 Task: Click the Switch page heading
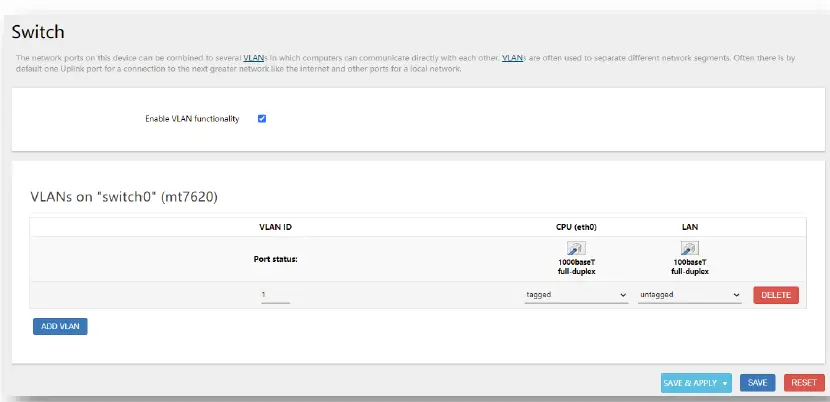pyautogui.click(x=38, y=32)
